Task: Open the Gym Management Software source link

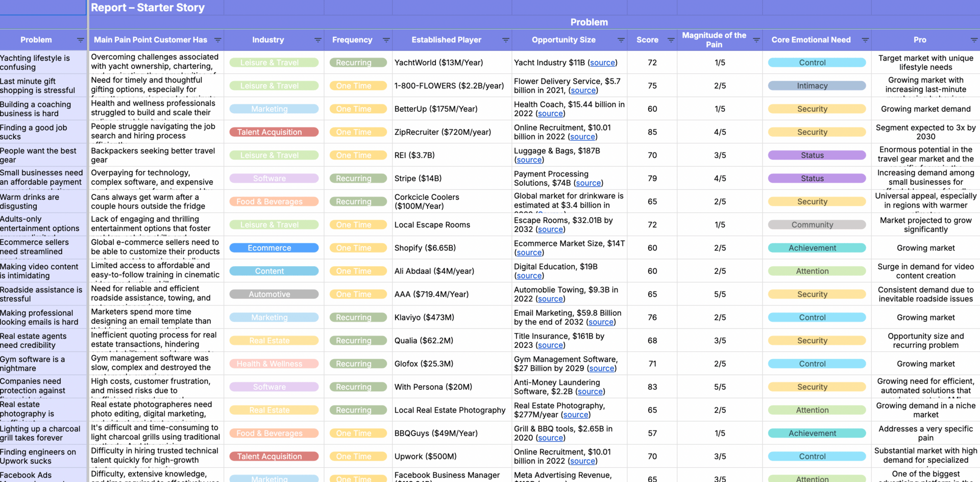Action: coord(602,368)
